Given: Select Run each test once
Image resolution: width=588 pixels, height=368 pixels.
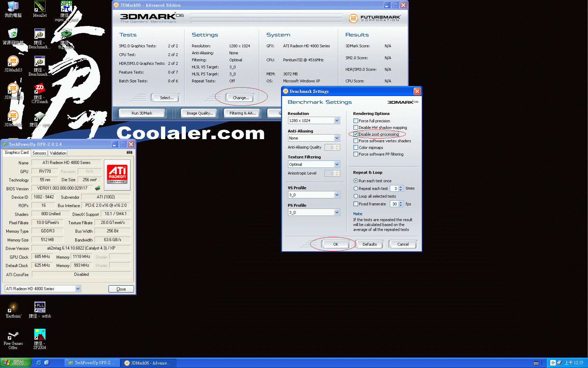Looking at the screenshot, I should click(x=356, y=181).
